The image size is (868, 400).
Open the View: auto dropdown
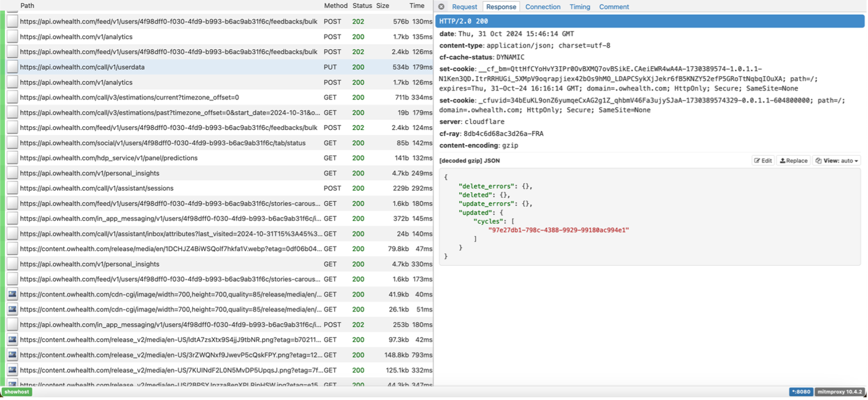pyautogui.click(x=837, y=161)
